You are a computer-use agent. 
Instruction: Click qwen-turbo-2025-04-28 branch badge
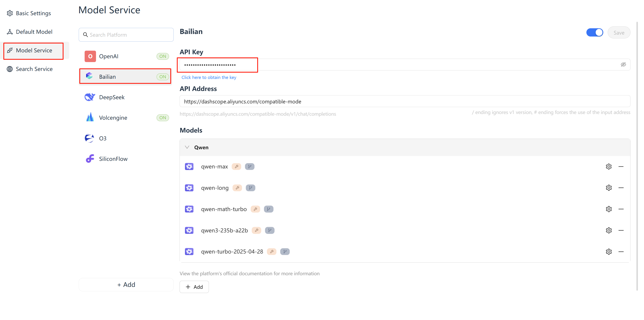(285, 251)
